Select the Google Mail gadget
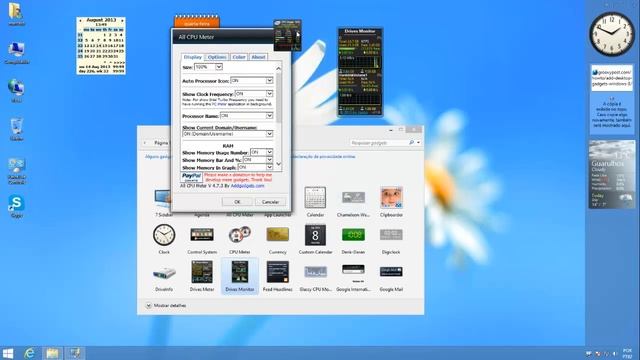640x360 pixels. click(391, 276)
